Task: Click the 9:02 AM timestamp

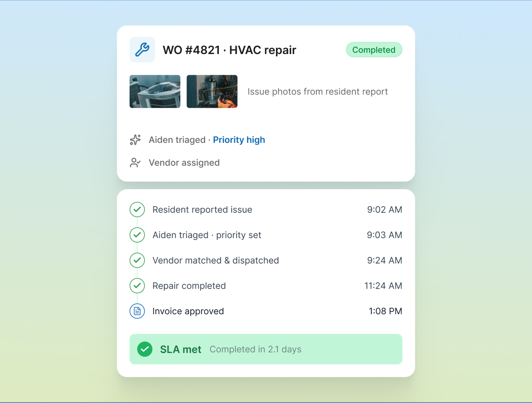Action: (385, 210)
